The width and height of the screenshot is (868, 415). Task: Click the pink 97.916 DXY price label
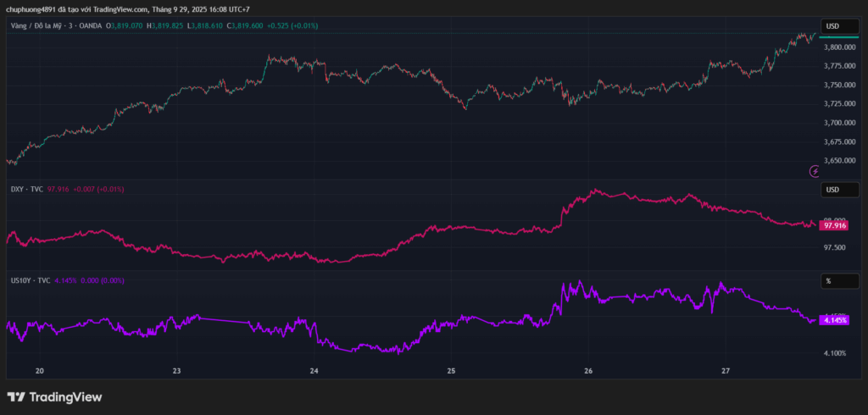(x=835, y=226)
